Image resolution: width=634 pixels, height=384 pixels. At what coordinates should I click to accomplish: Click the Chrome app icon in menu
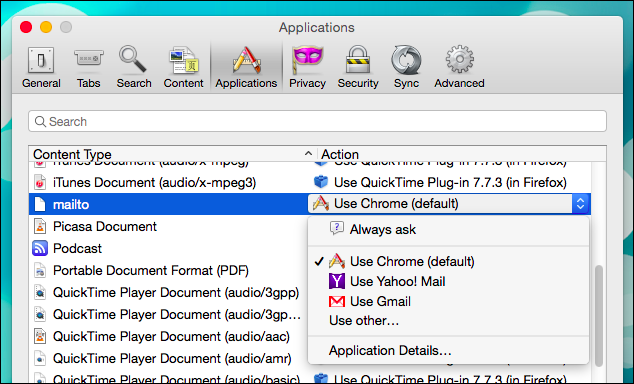coord(337,261)
